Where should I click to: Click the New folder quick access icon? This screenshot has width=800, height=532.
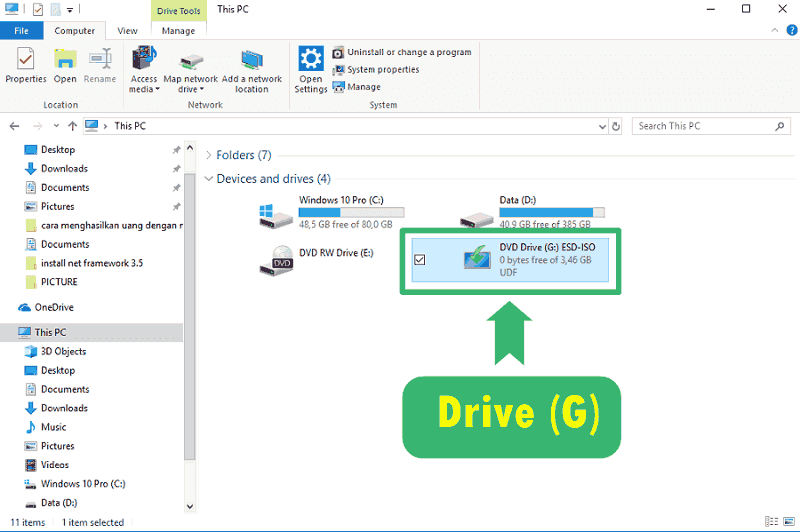(56, 10)
